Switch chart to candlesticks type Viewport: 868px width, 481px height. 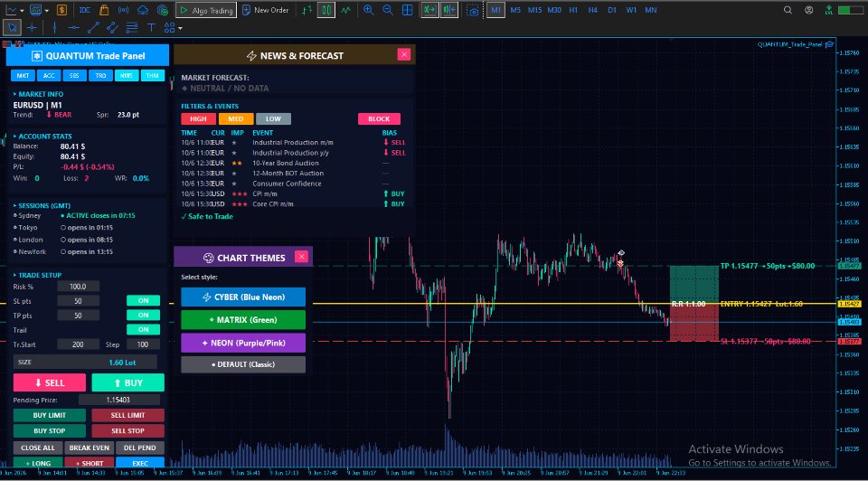326,10
